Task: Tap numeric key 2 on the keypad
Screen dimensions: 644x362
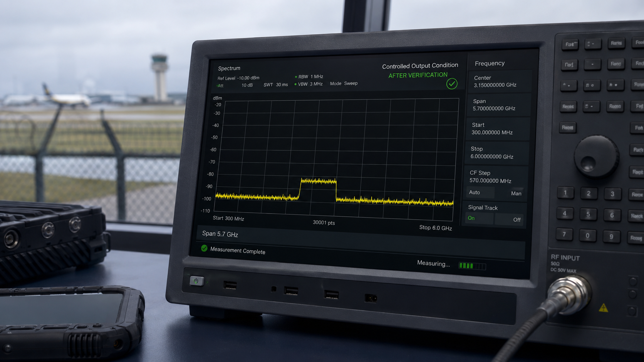Action: pos(589,193)
